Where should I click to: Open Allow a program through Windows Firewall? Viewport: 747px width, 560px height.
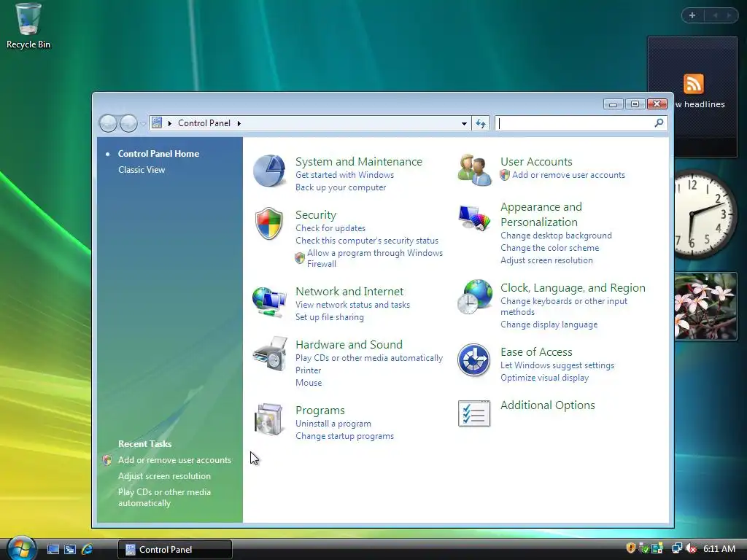pos(375,259)
